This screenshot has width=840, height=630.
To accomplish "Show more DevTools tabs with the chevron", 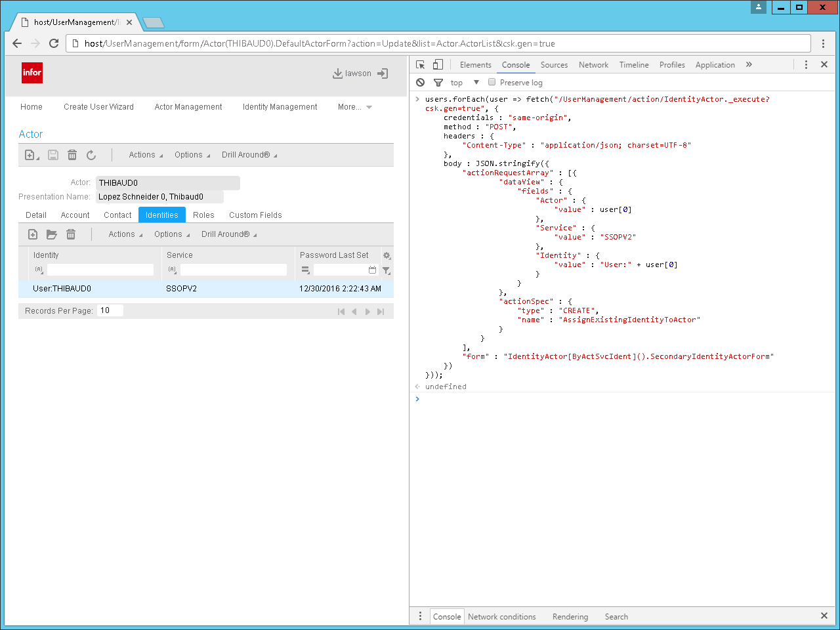I will (x=749, y=64).
